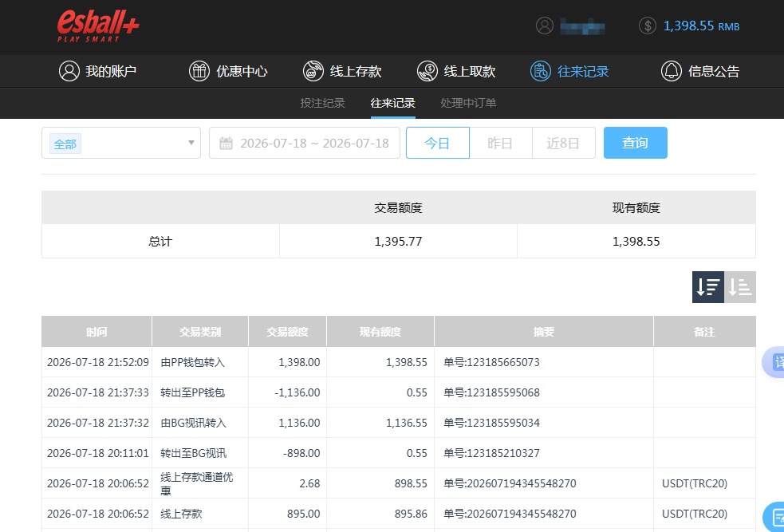Click the dropdown arrow of type filter

(191, 143)
